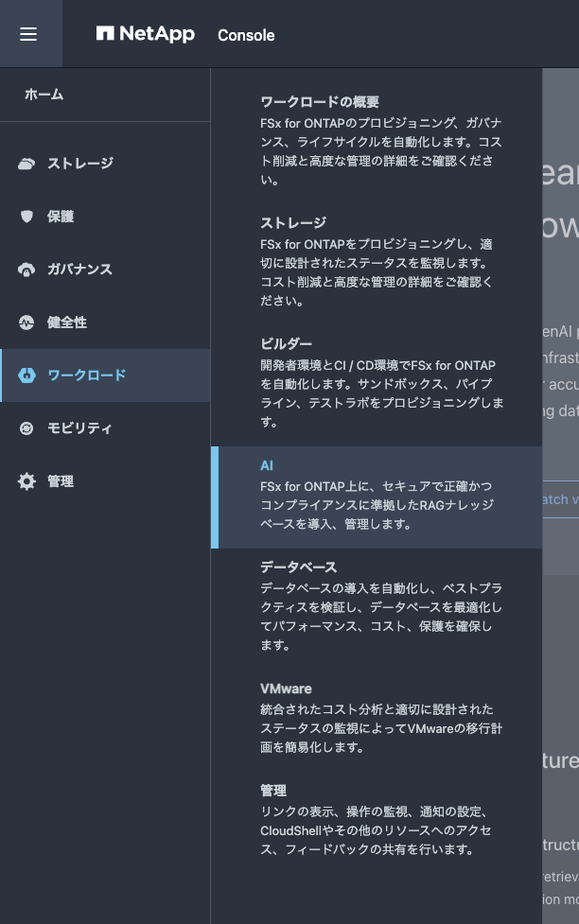Open ストレージ in the workload submenu
Image resolution: width=579 pixels, height=924 pixels.
click(293, 223)
